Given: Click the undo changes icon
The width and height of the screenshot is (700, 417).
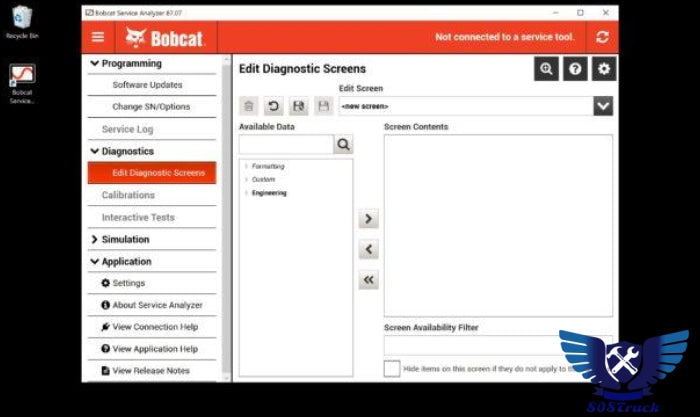Looking at the screenshot, I should [x=273, y=106].
